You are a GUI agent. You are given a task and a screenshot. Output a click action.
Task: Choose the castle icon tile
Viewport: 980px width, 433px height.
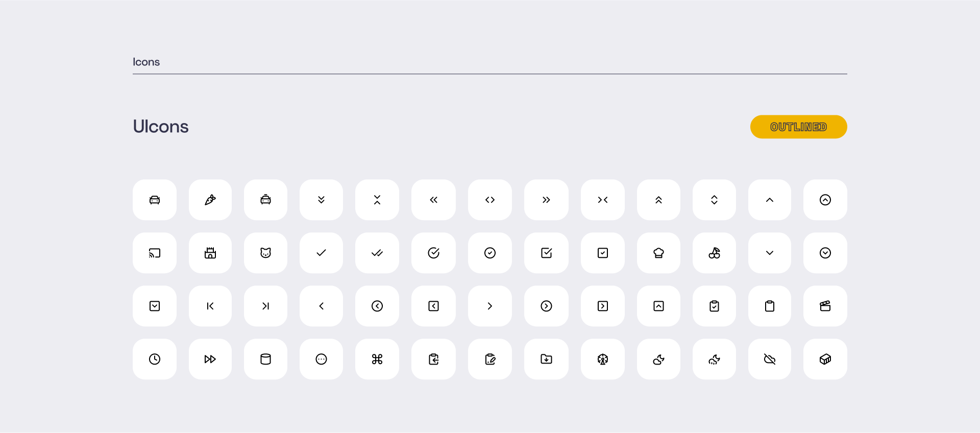tap(210, 253)
